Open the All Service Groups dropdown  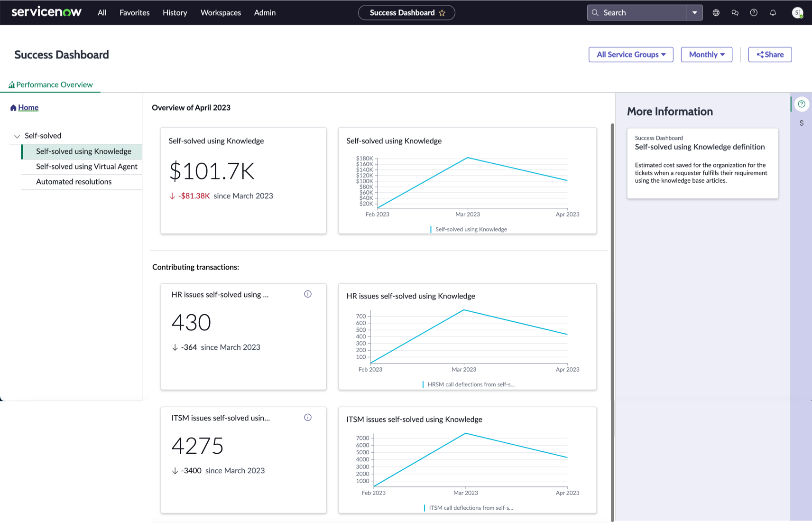(631, 55)
